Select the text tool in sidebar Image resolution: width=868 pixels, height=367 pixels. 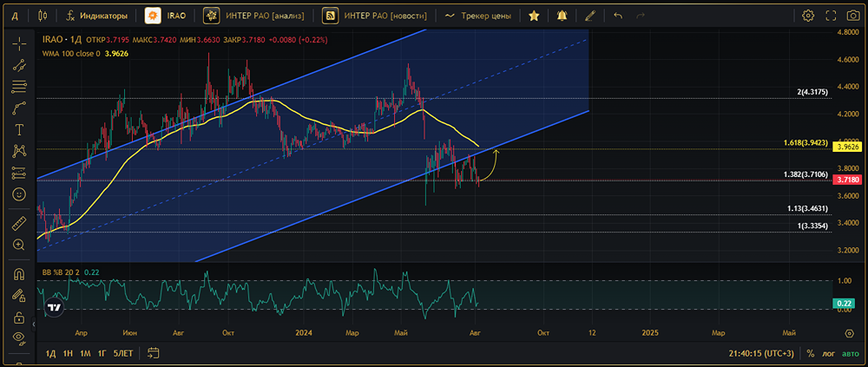click(18, 130)
